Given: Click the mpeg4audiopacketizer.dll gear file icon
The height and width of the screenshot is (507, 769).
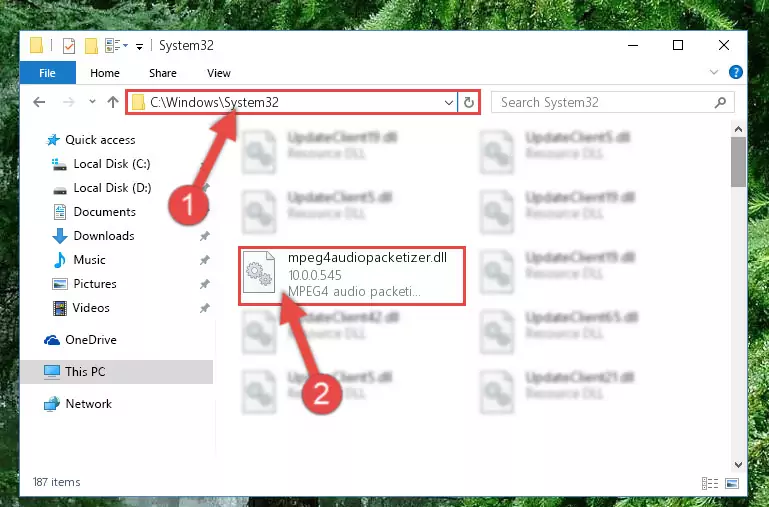Looking at the screenshot, I should pos(259,272).
